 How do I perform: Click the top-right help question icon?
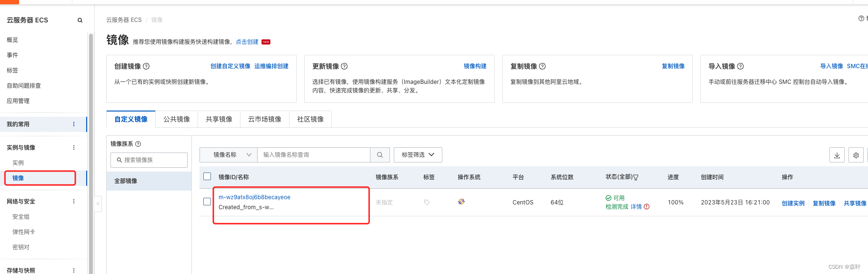pos(861,19)
